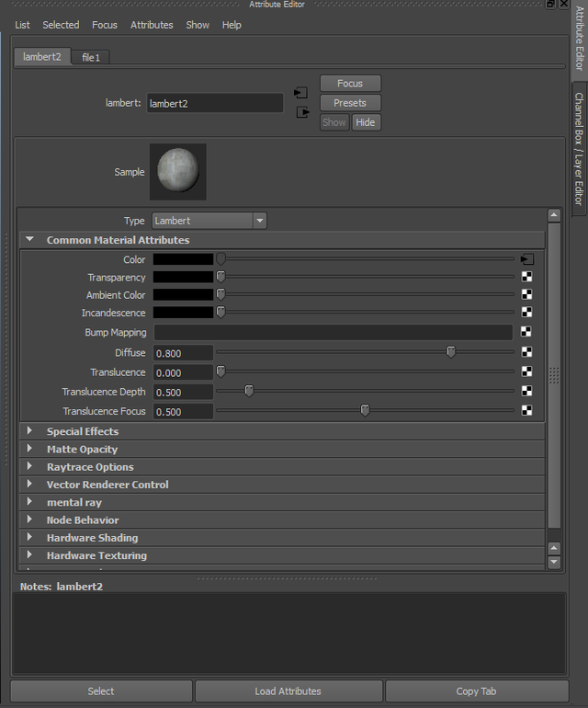Click the Copy Tab button
Screen dimensions: 588x708
(476, 691)
